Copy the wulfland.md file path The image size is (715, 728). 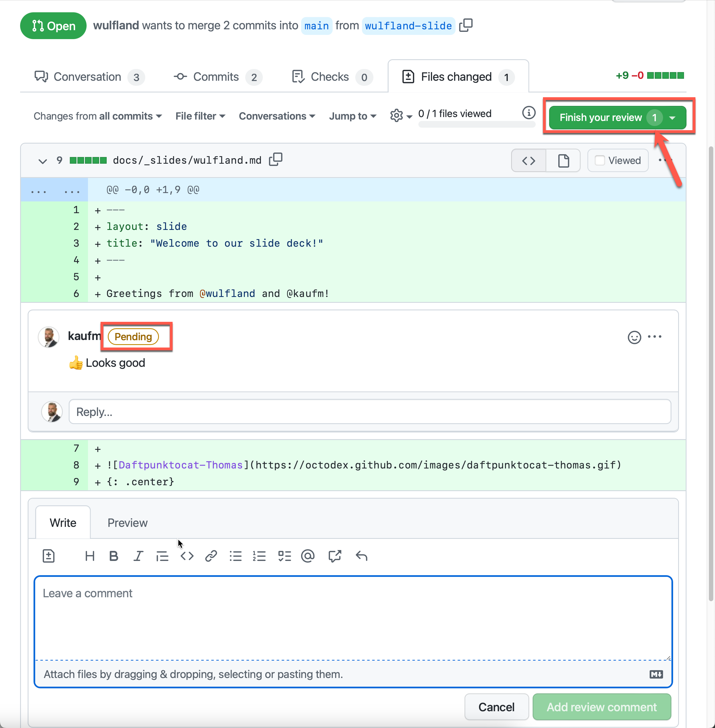coord(276,160)
